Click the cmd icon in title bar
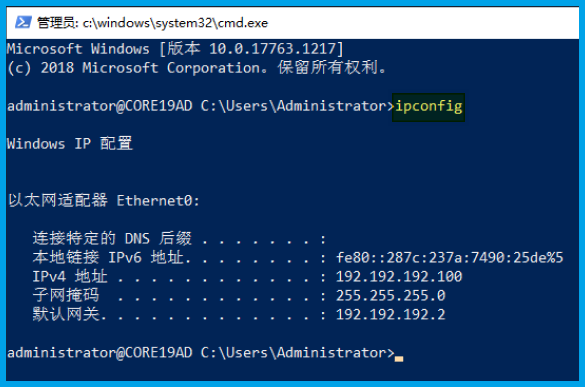The width and height of the screenshot is (585, 387). pyautogui.click(x=23, y=23)
